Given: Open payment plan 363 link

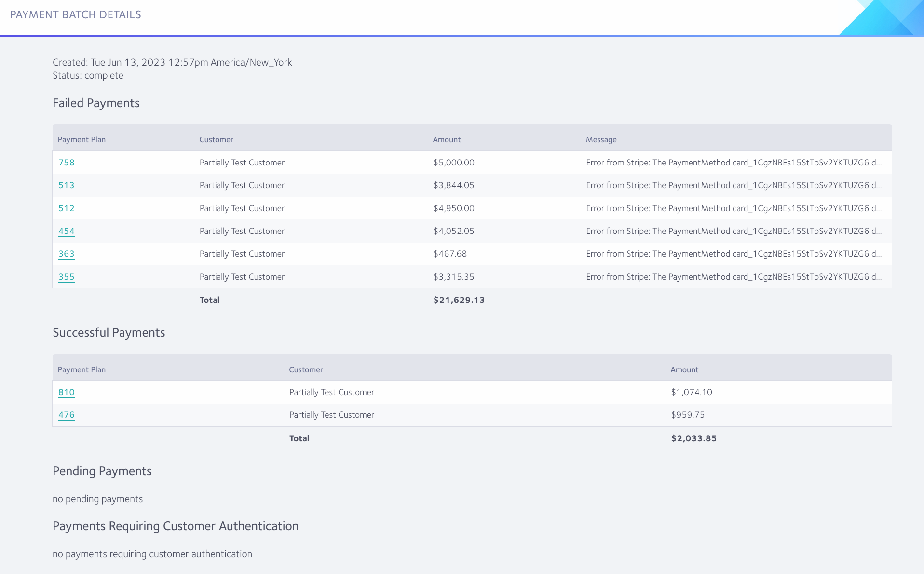Looking at the screenshot, I should point(67,254).
